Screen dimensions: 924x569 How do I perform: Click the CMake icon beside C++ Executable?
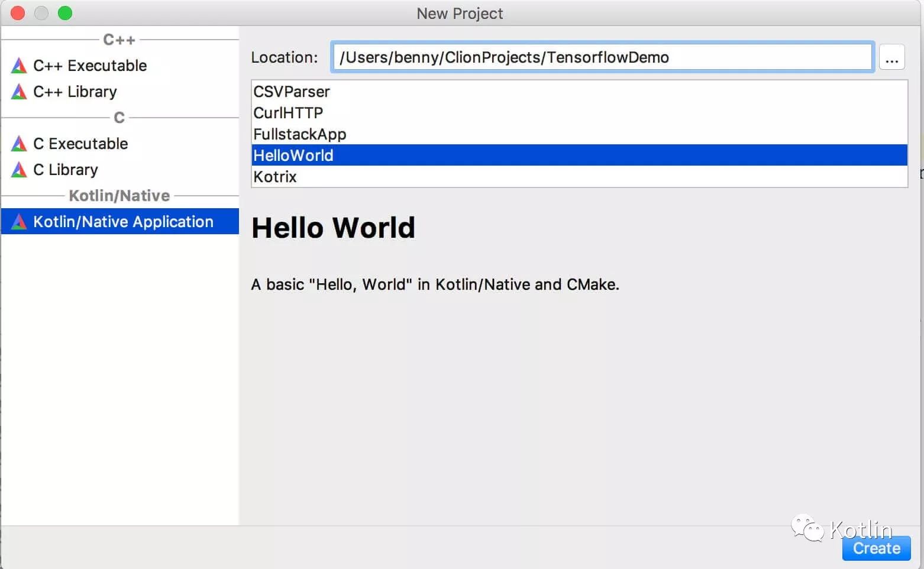click(x=19, y=66)
